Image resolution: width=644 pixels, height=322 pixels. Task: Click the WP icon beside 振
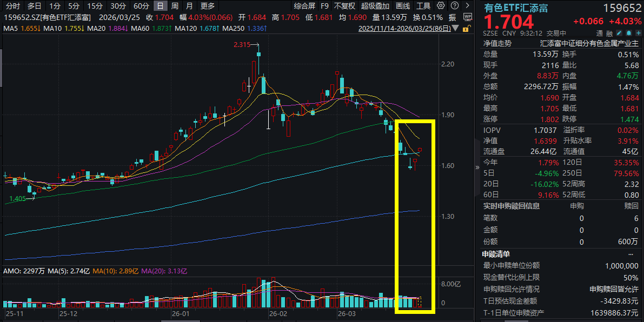point(469,17)
